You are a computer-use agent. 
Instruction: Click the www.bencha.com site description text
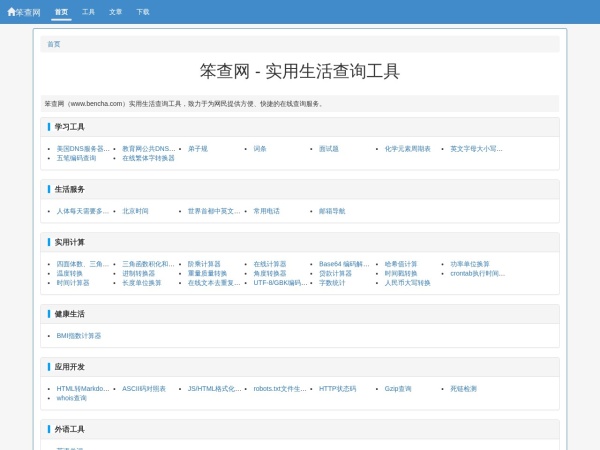tap(184, 104)
